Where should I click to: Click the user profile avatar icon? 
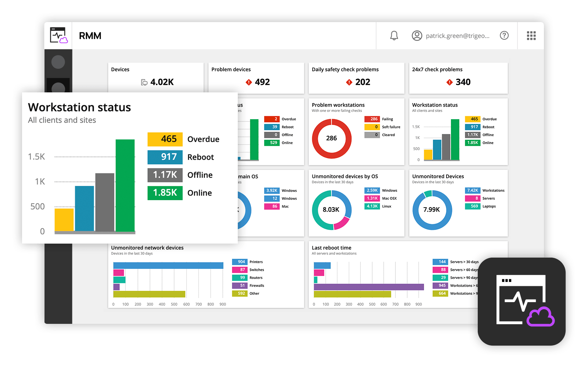pos(417,36)
